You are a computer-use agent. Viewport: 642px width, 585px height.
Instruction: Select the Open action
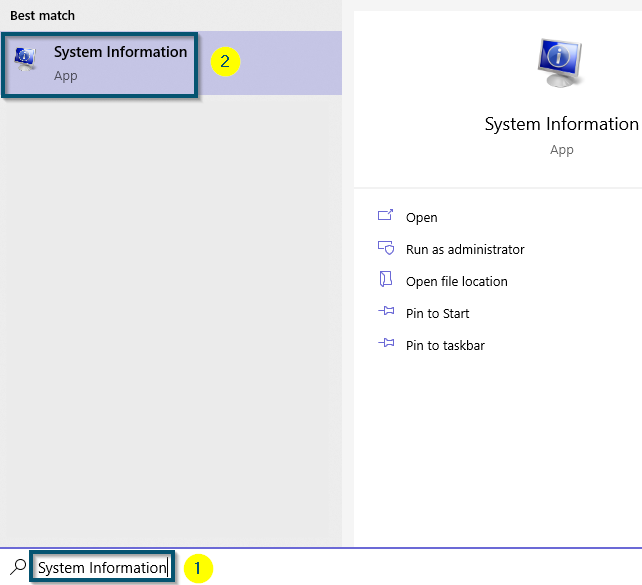[x=421, y=217]
